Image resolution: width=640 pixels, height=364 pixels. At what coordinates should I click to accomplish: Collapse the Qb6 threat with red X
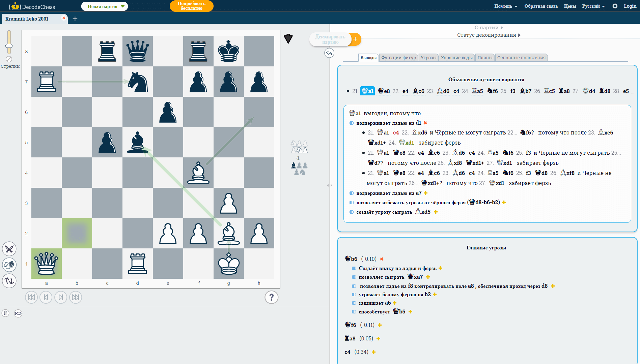(382, 259)
